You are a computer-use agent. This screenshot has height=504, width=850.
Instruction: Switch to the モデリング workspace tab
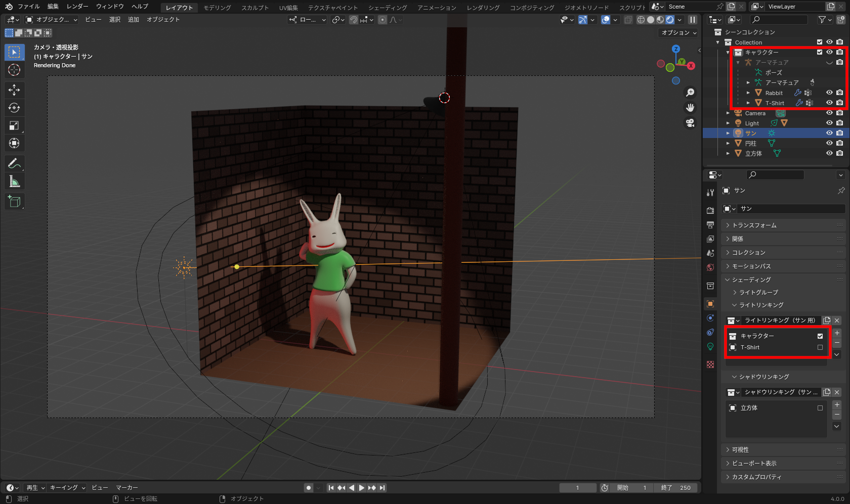tap(217, 8)
